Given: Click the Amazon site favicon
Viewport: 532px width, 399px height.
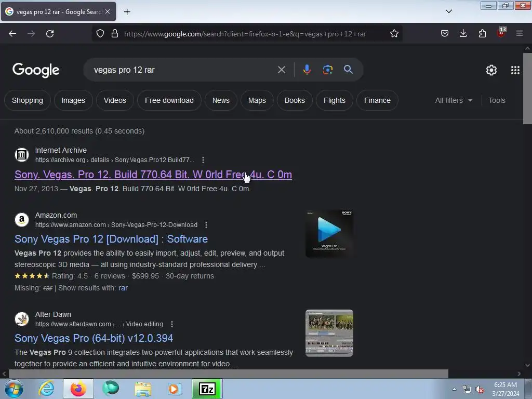Looking at the screenshot, I should [22, 220].
